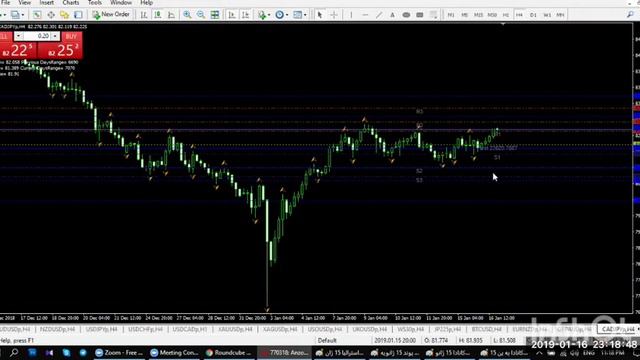Expand the Templates dropdown arrow
640x360 pixels.
305,15
